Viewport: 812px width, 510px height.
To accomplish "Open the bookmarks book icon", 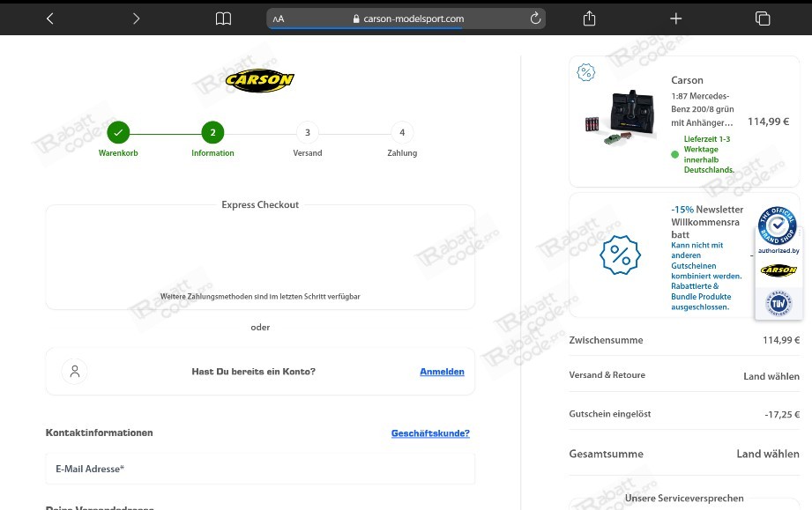I will point(223,18).
